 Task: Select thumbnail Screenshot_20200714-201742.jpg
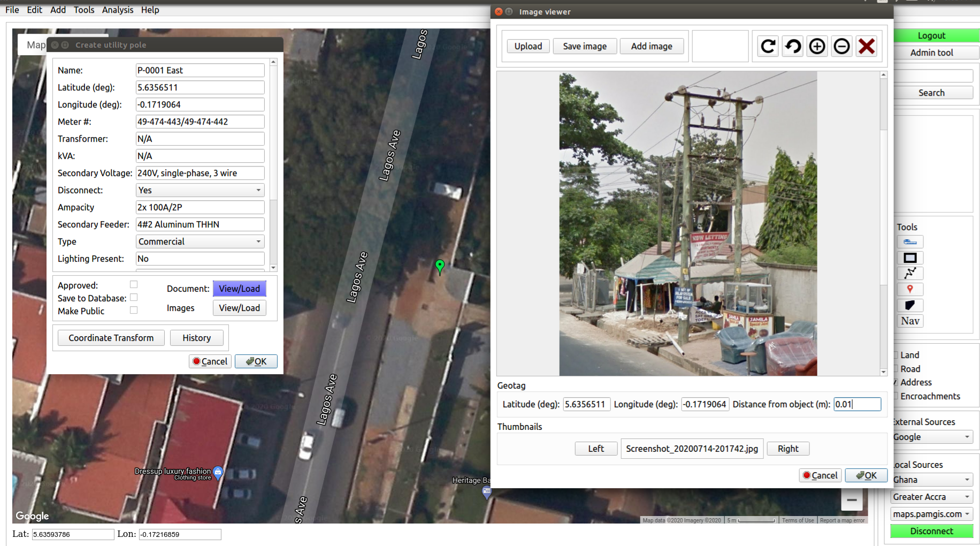pos(692,449)
